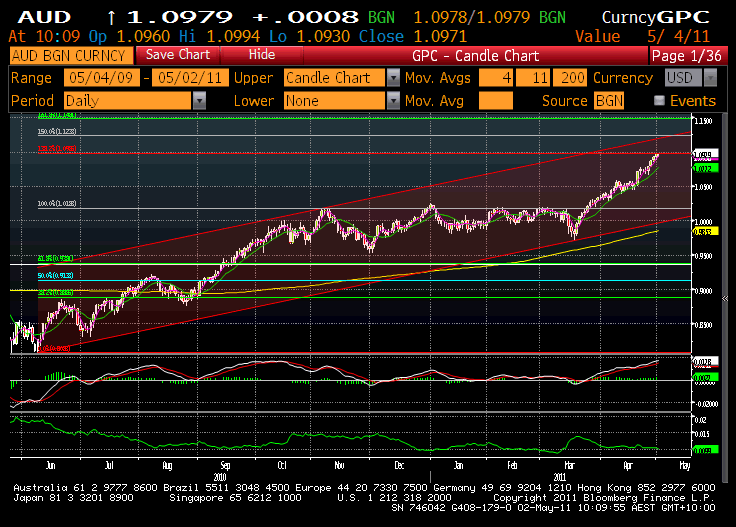This screenshot has height=527, width=736.
Task: Click the Page 1/36 indicator
Action: (x=687, y=56)
